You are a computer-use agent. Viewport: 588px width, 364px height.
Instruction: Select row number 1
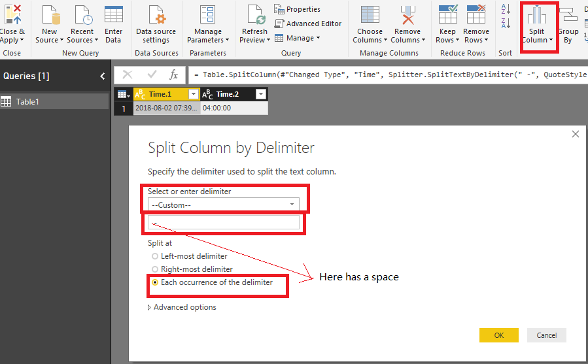coord(124,108)
